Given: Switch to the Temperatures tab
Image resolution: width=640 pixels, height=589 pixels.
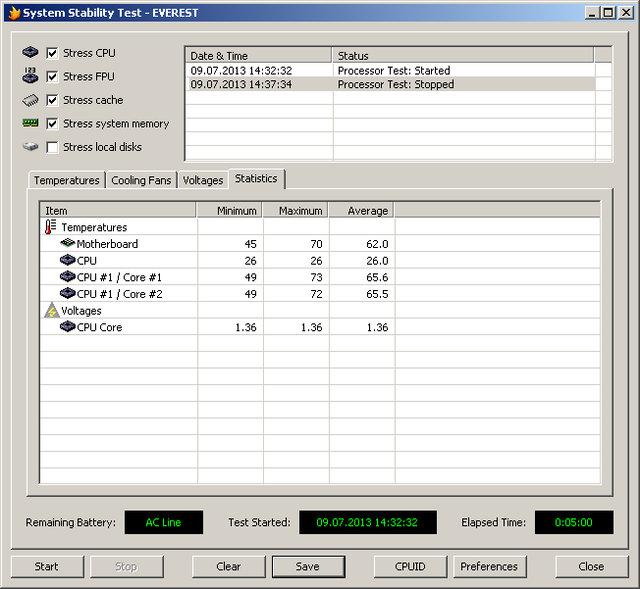Looking at the screenshot, I should point(66,180).
